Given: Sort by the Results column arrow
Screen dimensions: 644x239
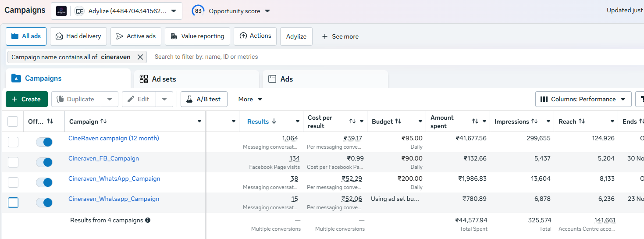Looking at the screenshot, I should coord(274,121).
